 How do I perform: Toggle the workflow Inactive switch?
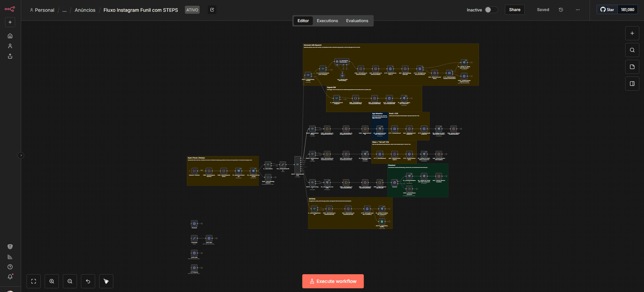[x=490, y=10]
